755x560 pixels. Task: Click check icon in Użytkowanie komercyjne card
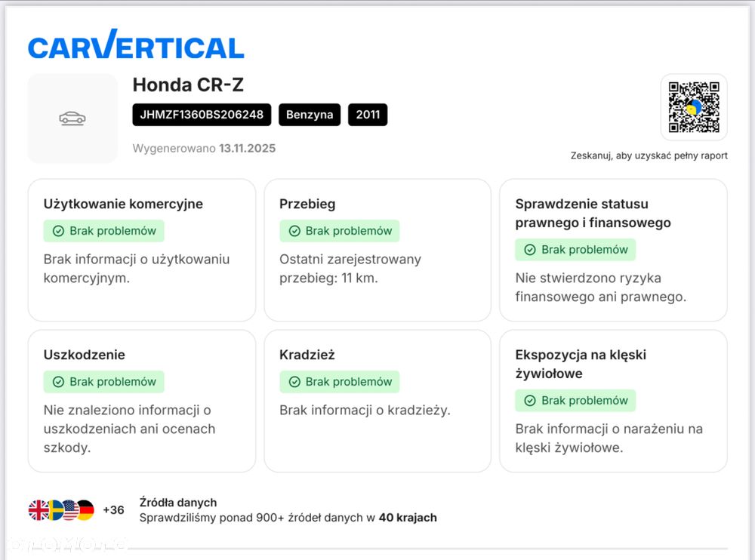point(58,231)
